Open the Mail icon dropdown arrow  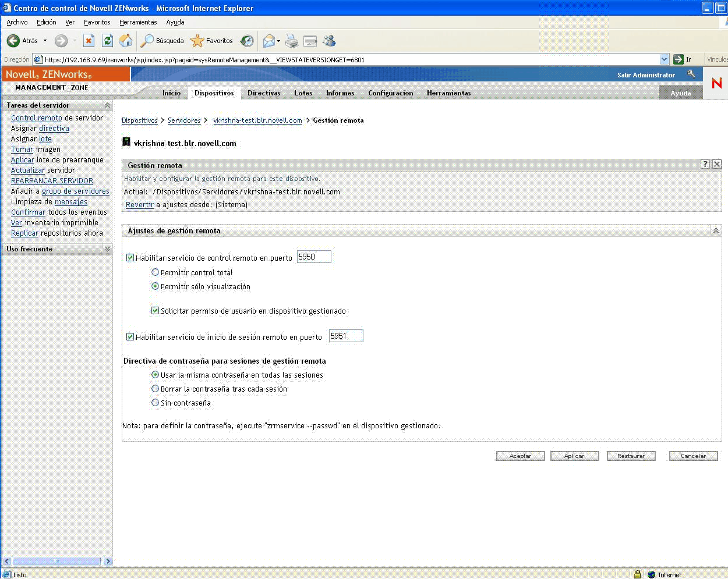coord(278,41)
